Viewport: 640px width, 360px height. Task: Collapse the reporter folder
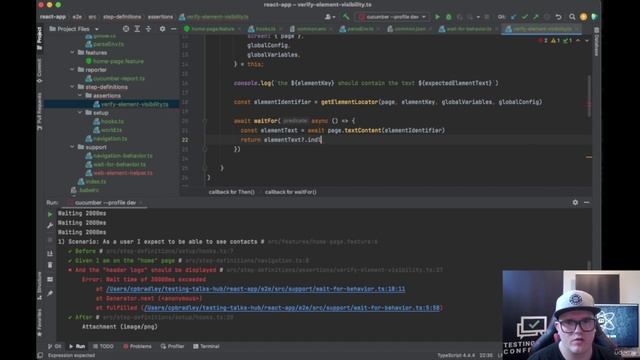(x=72, y=70)
